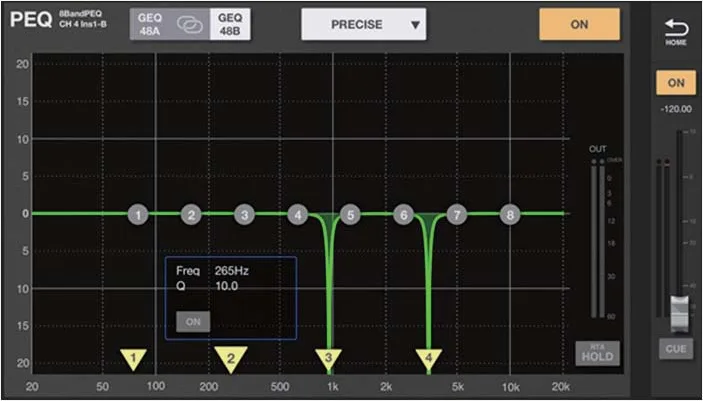Image resolution: width=703 pixels, height=401 pixels.
Task: Select PEQ band 1 node
Action: coord(138,215)
